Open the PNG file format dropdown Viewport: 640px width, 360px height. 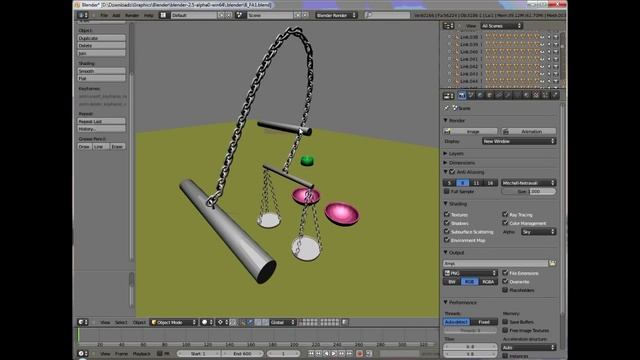[470, 273]
